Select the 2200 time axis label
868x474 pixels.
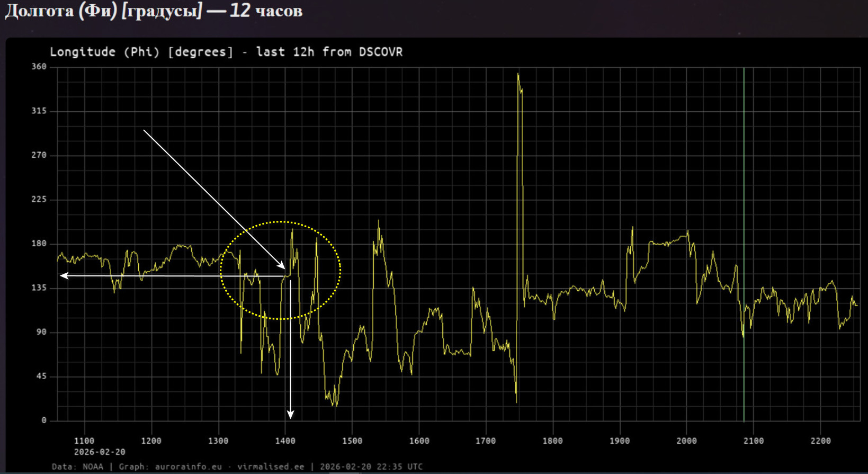[820, 441]
